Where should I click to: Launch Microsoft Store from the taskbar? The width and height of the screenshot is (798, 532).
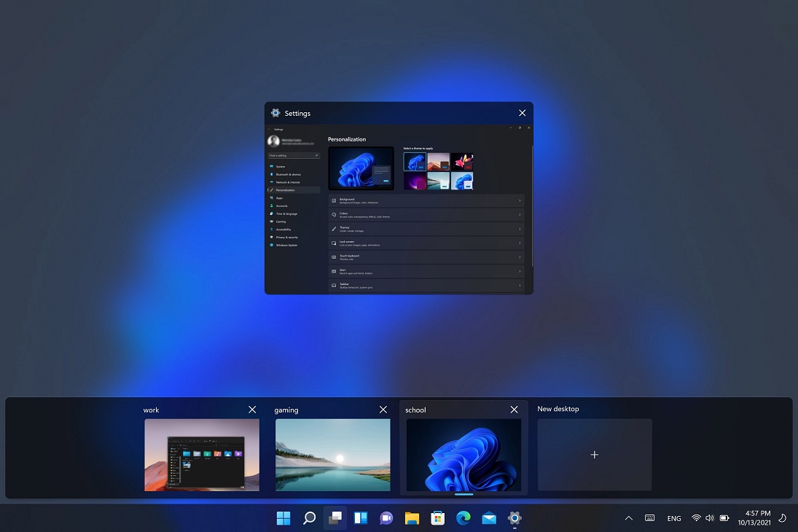click(x=437, y=518)
